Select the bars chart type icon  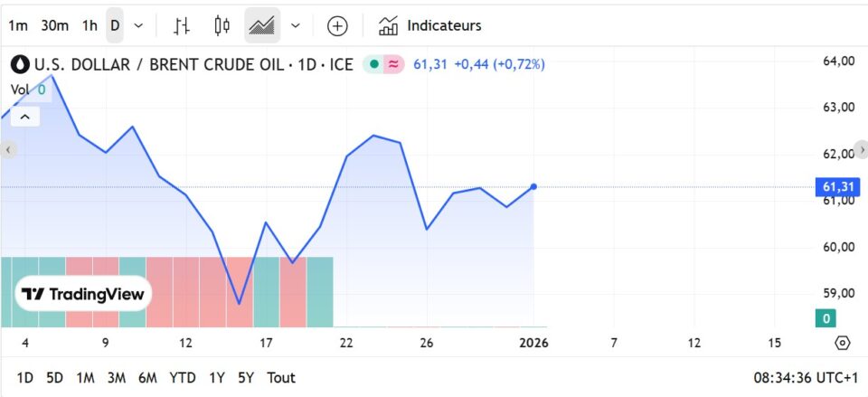[182, 25]
